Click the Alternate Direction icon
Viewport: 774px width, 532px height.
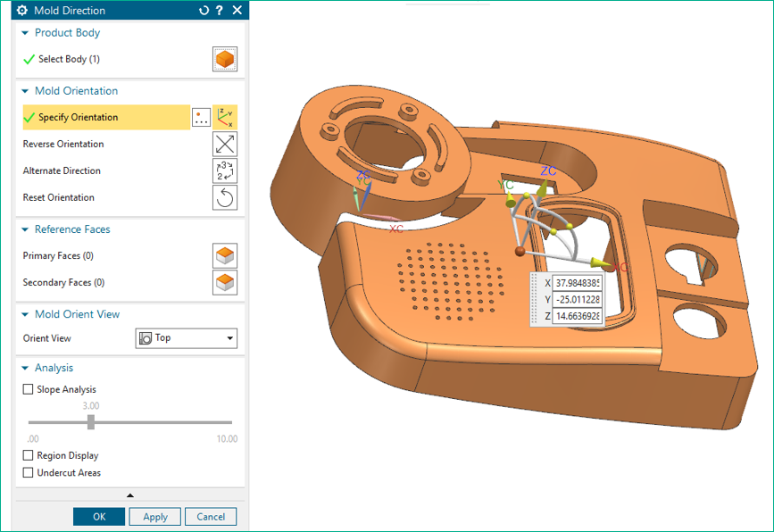pos(224,170)
